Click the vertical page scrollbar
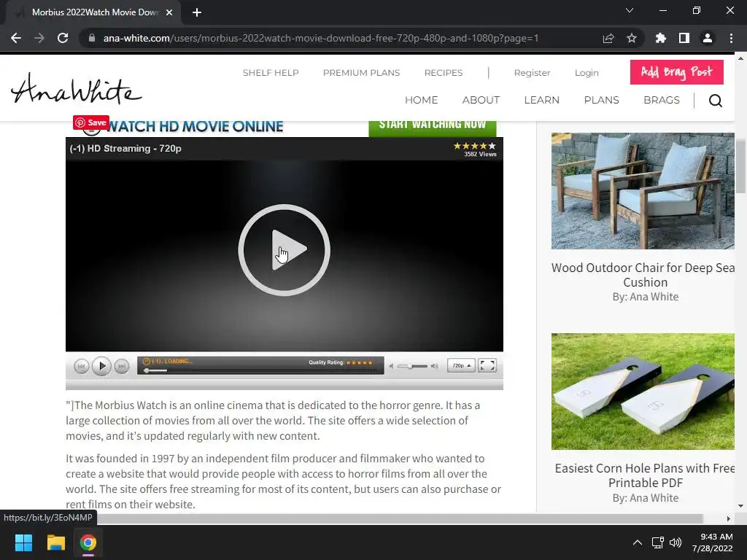The height and width of the screenshot is (560, 747). pyautogui.click(x=741, y=167)
